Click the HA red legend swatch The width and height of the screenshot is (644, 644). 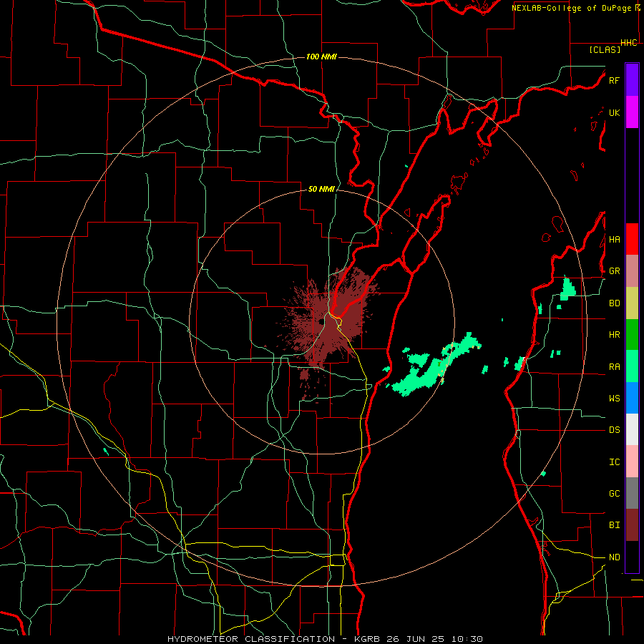point(632,239)
